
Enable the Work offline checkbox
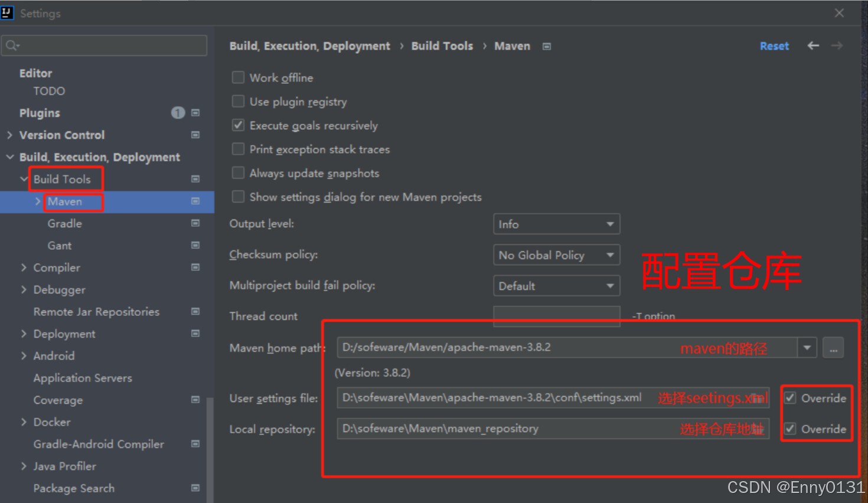click(x=238, y=77)
